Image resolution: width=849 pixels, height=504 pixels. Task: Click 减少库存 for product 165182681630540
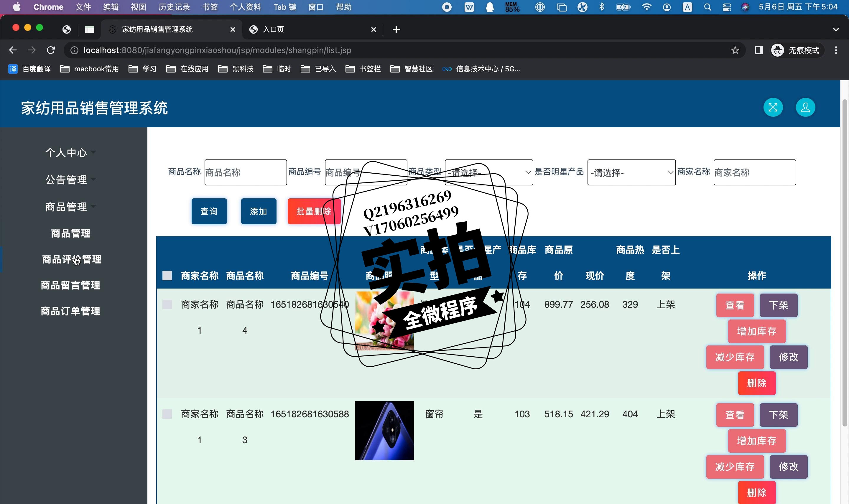735,357
